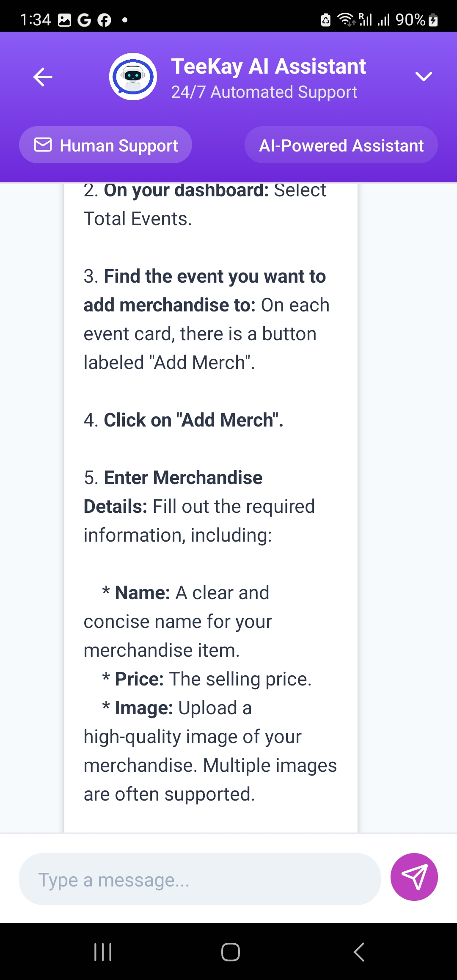Open Android recent apps view

103,952
